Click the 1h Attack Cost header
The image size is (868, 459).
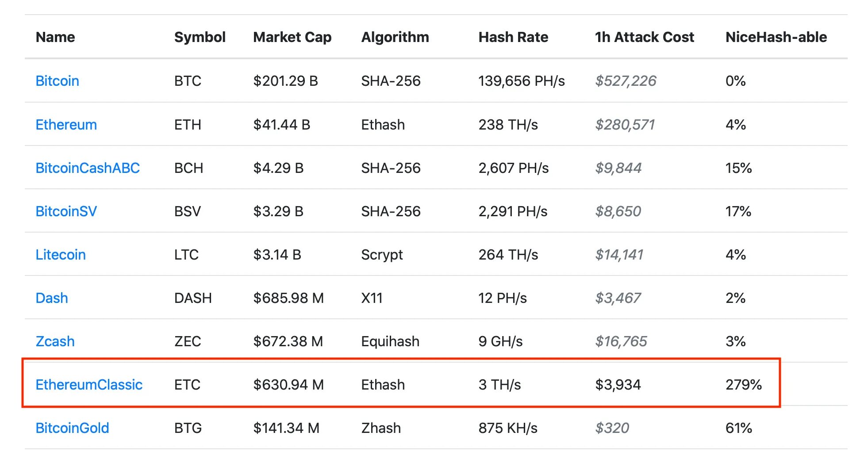[644, 37]
